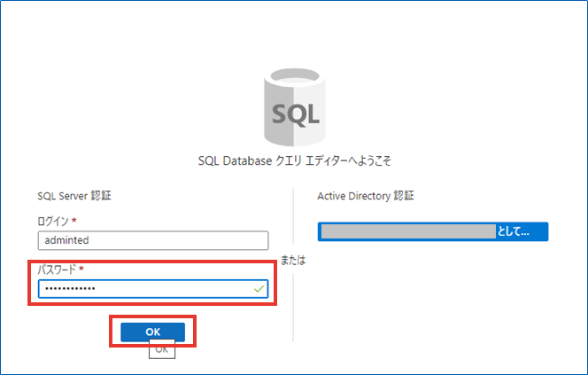The width and height of the screenshot is (588, 375).
Task: Click the または separator text
Action: 293,260
